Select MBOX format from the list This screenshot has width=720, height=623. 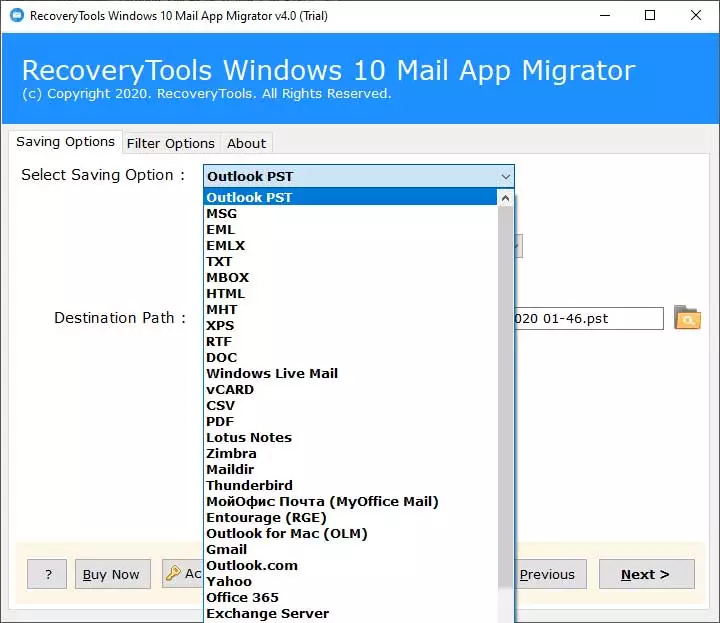point(227,277)
